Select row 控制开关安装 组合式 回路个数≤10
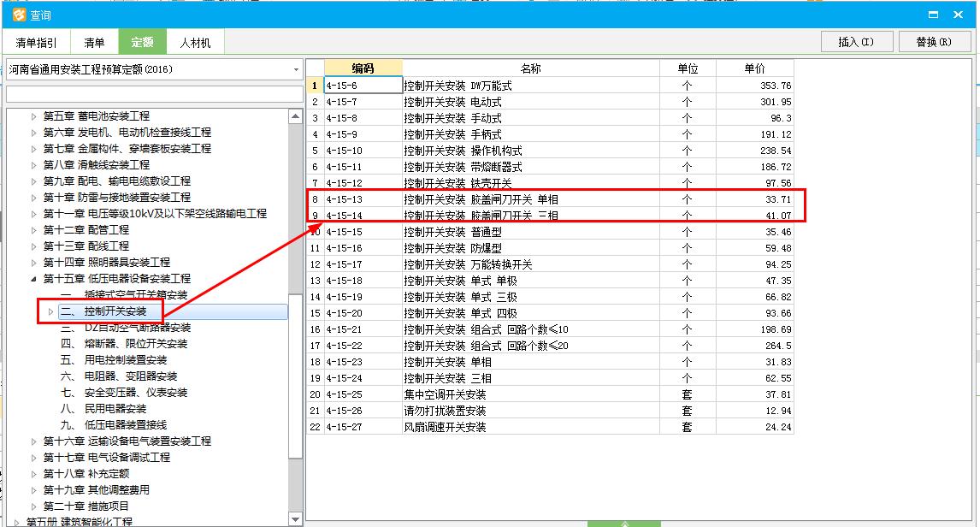The image size is (980, 527). (x=550, y=329)
